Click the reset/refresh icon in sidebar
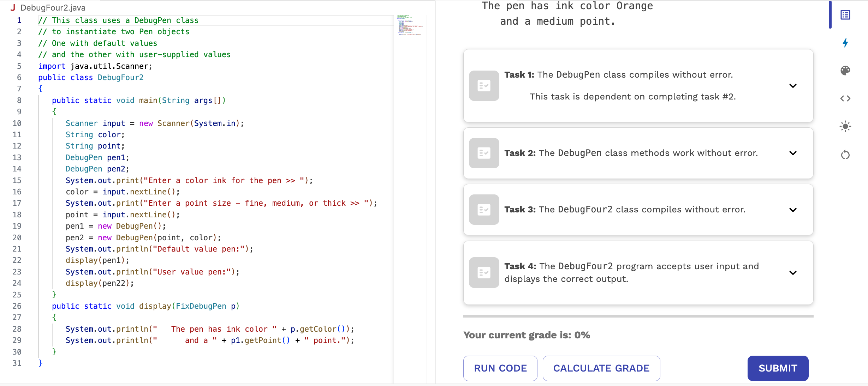Screen dimensions: 868x386 [x=845, y=155]
